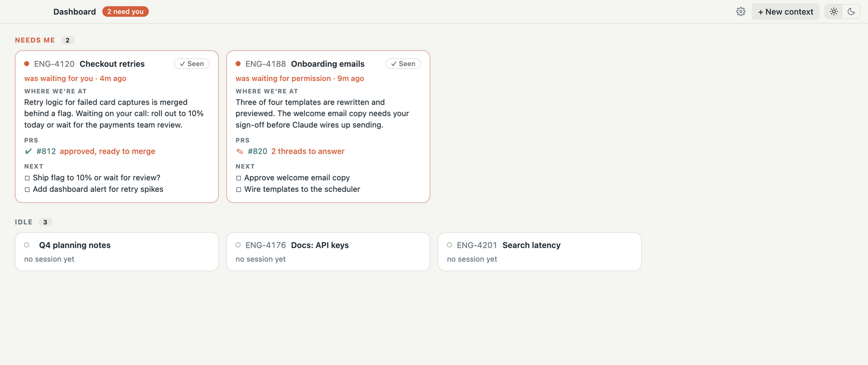Screen dimensions: 868x365
Task: Switch to dark theme moon icon
Action: click(x=851, y=11)
